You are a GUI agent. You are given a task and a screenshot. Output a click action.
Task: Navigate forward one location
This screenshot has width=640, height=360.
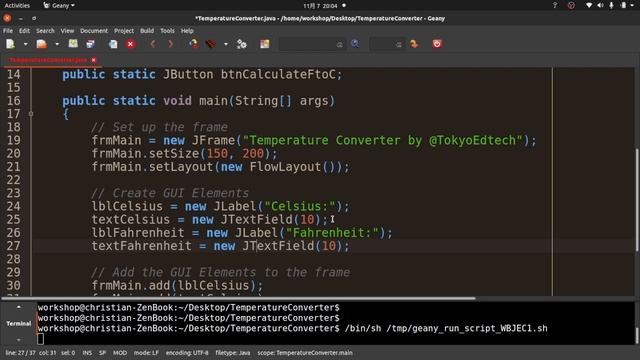[171, 44]
